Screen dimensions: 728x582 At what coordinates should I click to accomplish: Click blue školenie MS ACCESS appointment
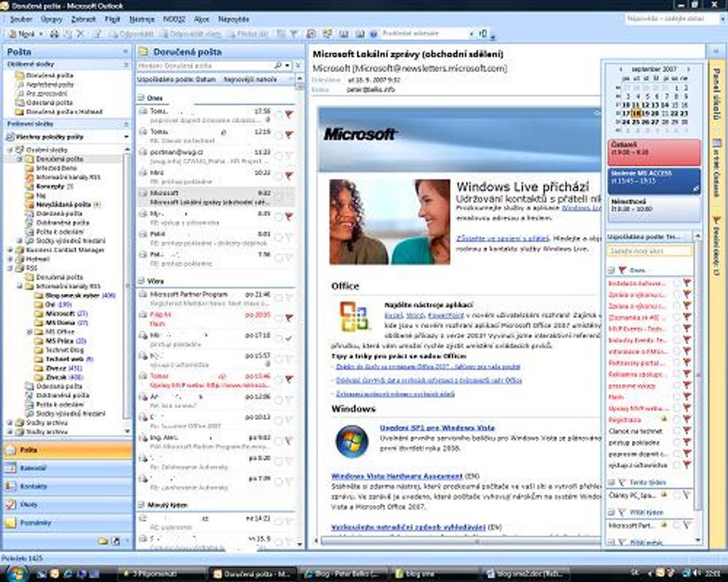coord(654,181)
